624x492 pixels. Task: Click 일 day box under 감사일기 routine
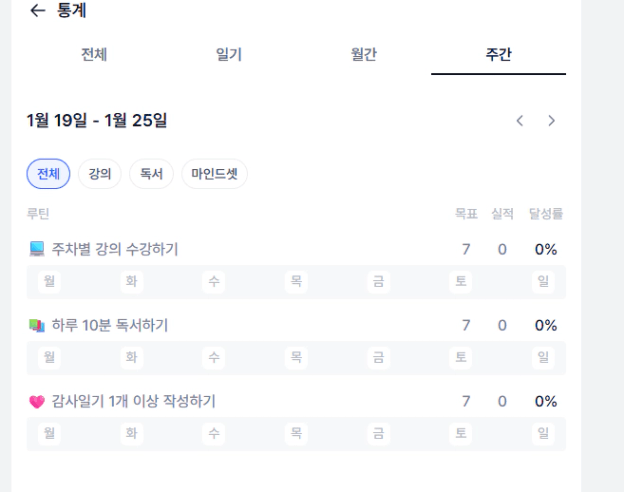click(x=543, y=433)
